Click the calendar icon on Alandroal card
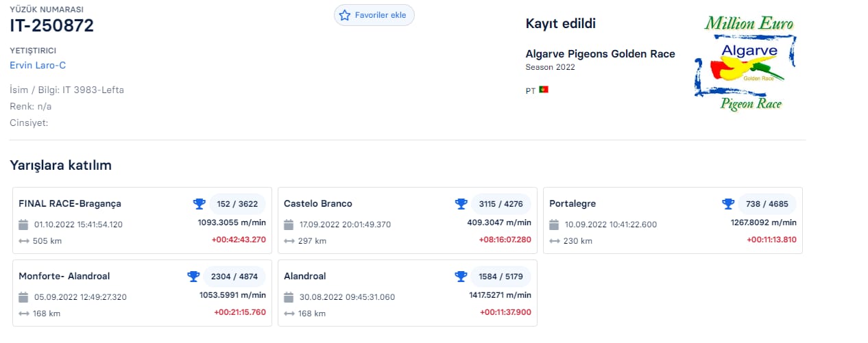The width and height of the screenshot is (868, 343). click(x=289, y=297)
